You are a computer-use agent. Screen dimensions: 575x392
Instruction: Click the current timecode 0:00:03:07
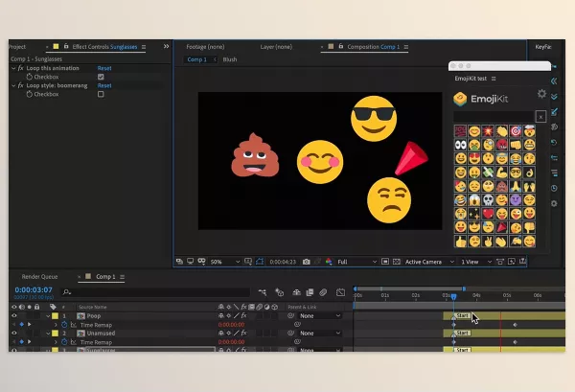pyautogui.click(x=34, y=289)
